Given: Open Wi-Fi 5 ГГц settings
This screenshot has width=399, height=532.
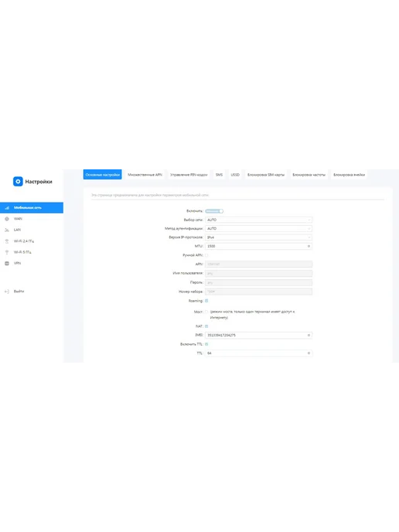Looking at the screenshot, I should tap(32, 252).
